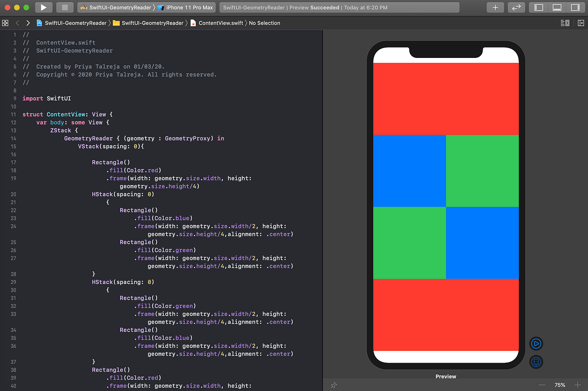588x391 pixels.
Task: Open the No Selection jump bar dropdown
Action: click(265, 23)
